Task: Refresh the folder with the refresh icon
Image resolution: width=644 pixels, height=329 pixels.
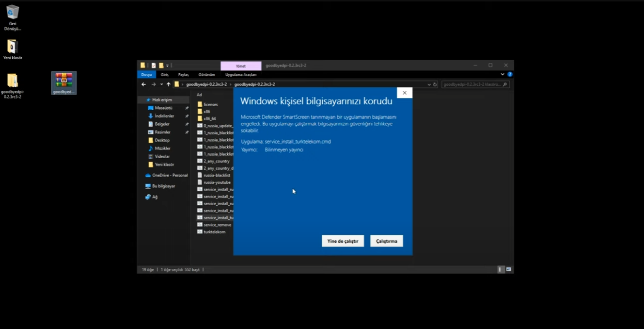Action: tap(435, 84)
